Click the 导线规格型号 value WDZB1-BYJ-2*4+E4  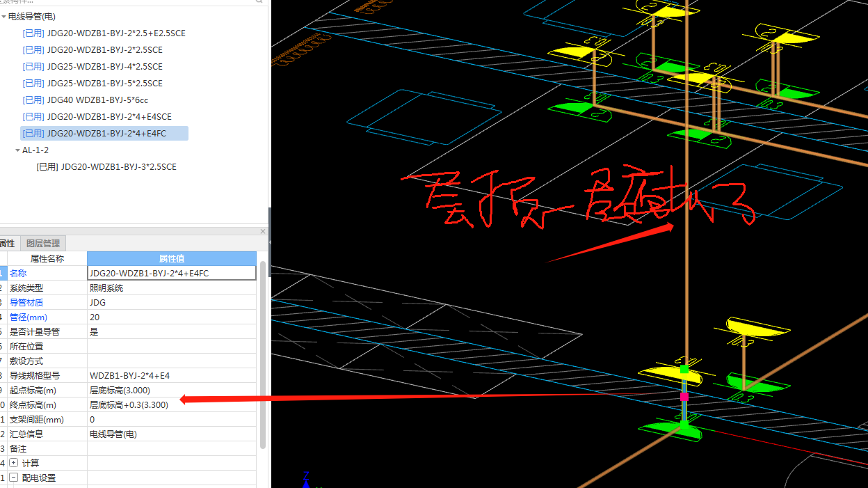[172, 375]
